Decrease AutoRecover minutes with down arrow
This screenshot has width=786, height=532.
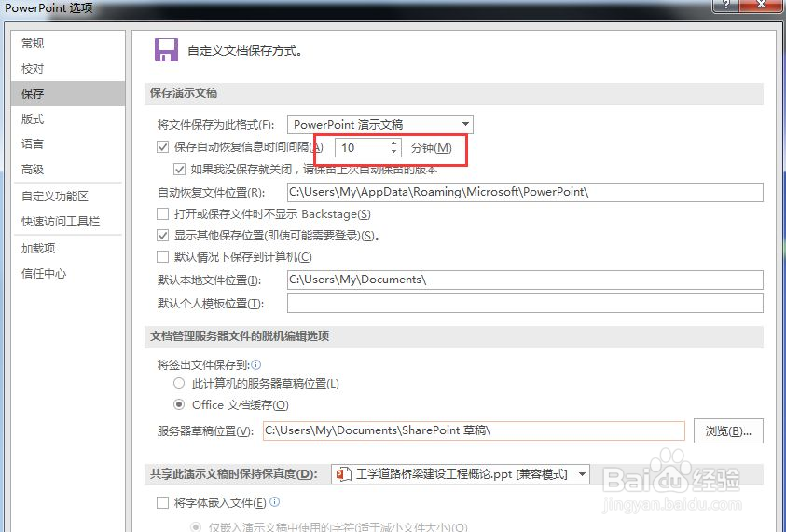[394, 152]
